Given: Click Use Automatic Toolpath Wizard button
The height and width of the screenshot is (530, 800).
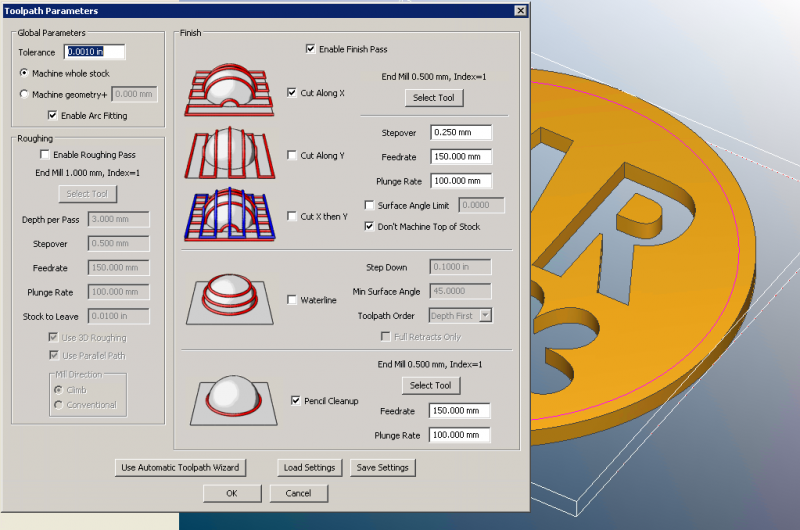Looking at the screenshot, I should click(180, 467).
